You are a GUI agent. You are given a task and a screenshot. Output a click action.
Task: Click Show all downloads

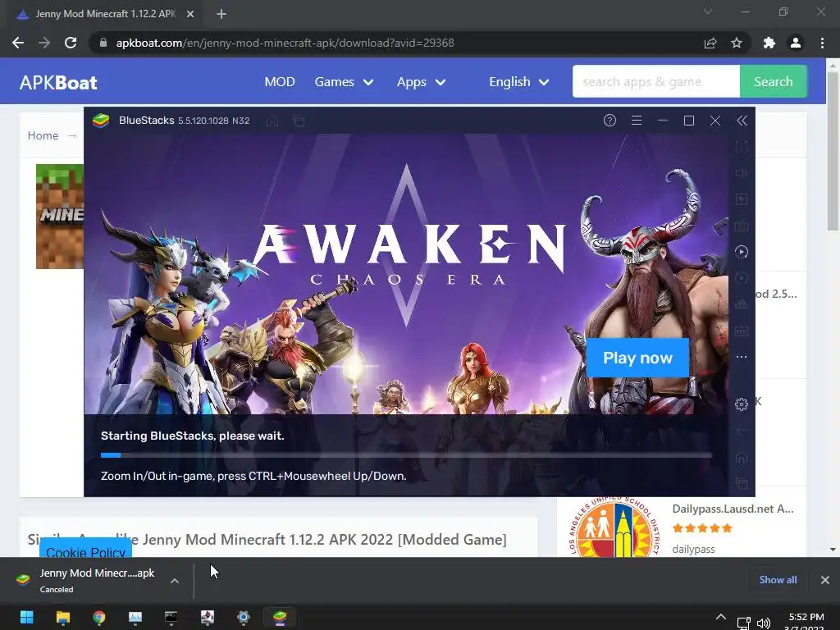tap(778, 580)
